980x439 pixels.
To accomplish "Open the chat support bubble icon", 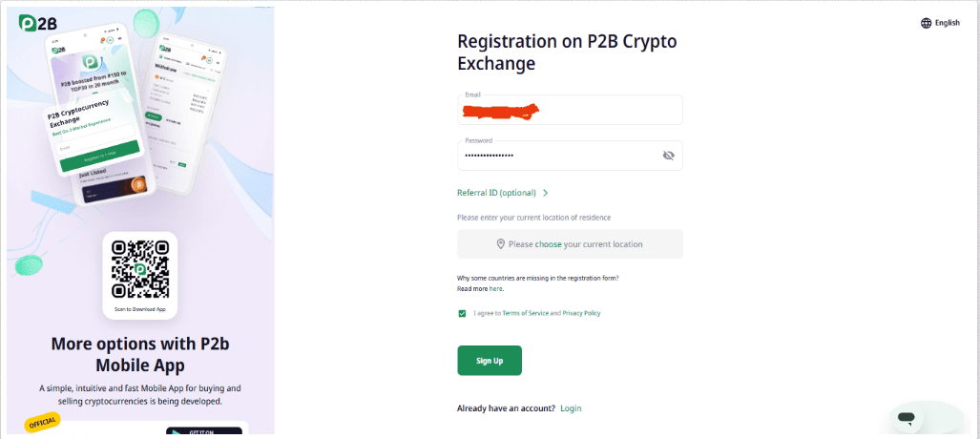I will pos(906,418).
